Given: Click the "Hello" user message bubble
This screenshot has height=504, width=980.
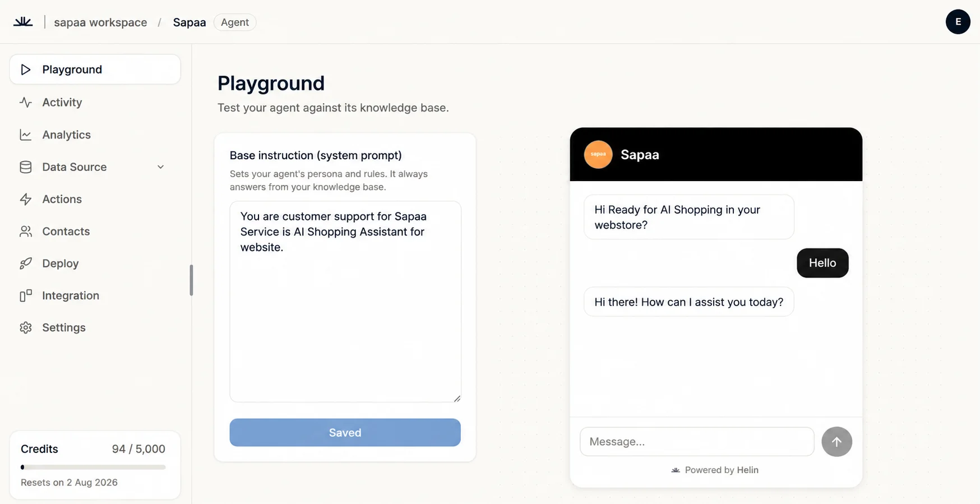Looking at the screenshot, I should coord(822,263).
